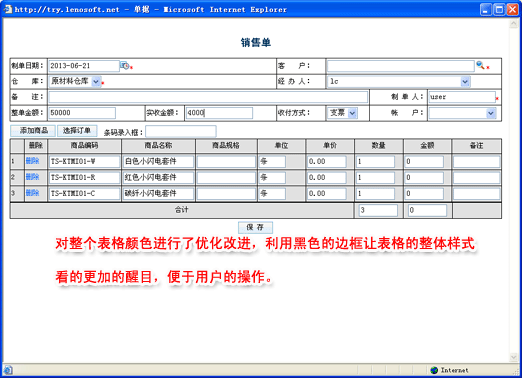Click the 制单人 field containing user
Image resolution: width=522 pixels, height=378 pixels.
pyautogui.click(x=462, y=97)
